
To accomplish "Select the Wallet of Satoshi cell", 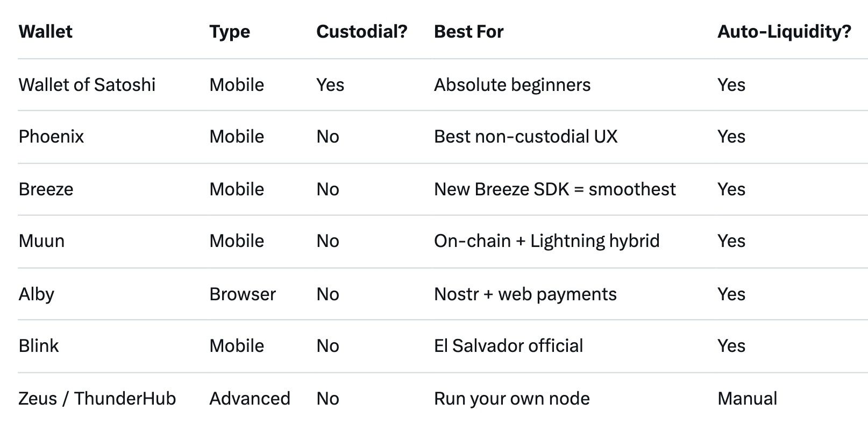I will (87, 84).
